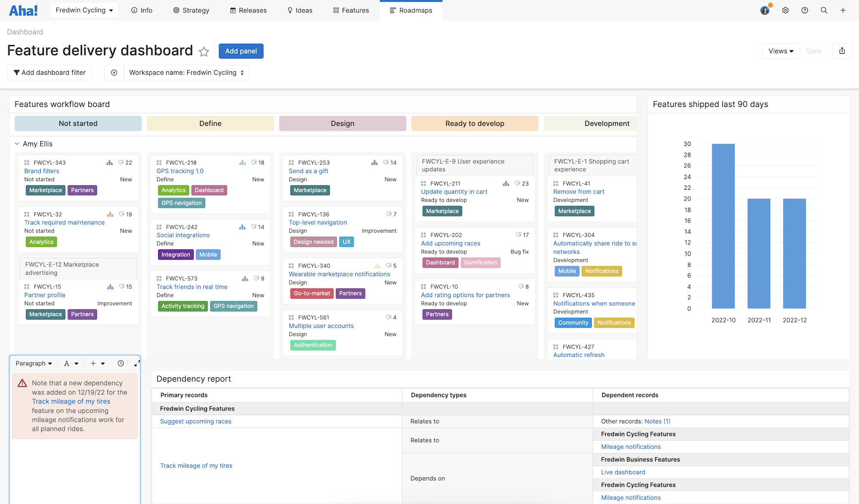Viewport: 859px width, 504px height.
Task: Open search
Action: click(x=824, y=10)
